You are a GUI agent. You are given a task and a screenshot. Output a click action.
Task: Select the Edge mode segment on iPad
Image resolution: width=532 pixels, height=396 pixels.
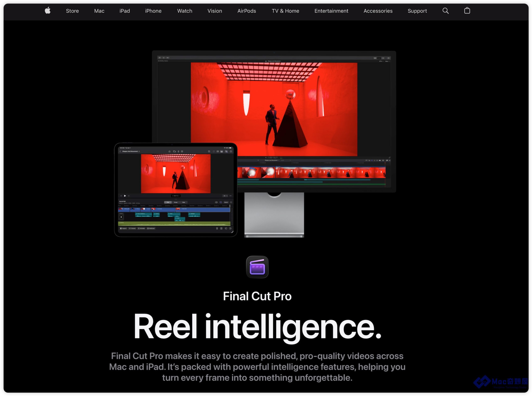point(184,202)
